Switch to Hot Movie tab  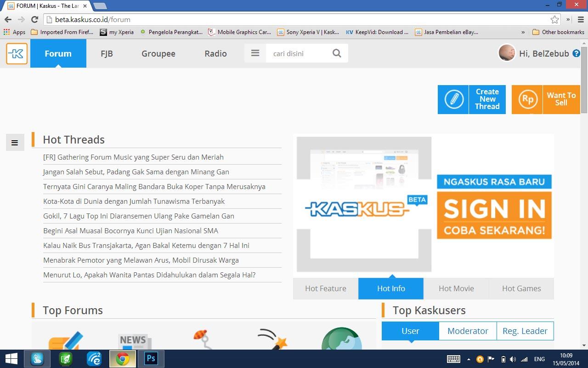point(456,288)
